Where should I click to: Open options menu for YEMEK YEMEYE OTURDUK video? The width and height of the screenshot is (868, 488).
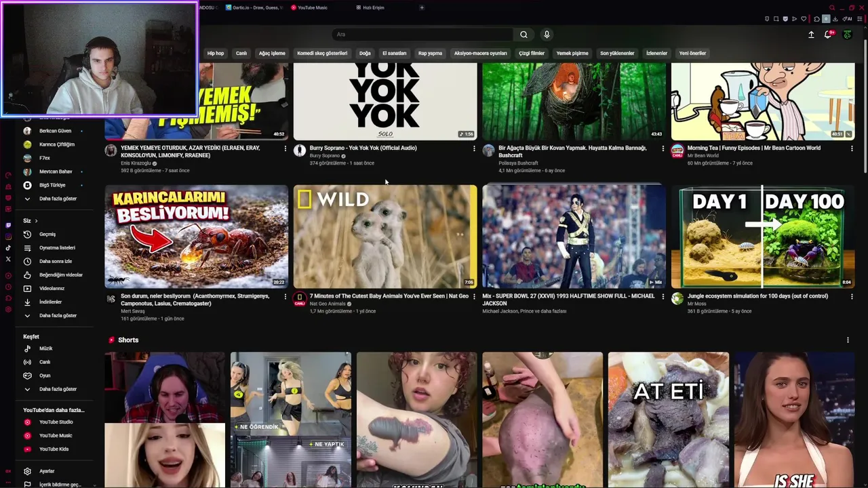coord(285,148)
